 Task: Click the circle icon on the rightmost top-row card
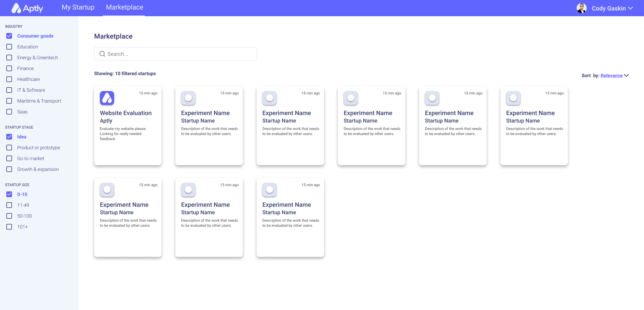[x=513, y=98]
